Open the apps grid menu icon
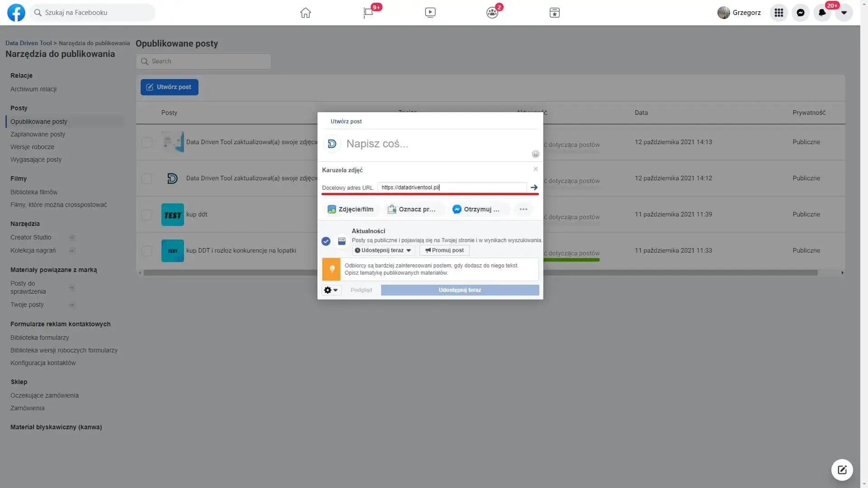This screenshot has height=488, width=868. coord(778,13)
